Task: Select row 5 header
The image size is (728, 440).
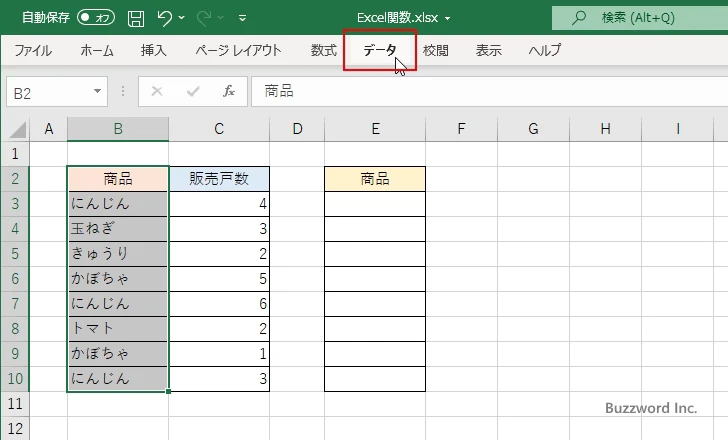Action: pos(15,254)
